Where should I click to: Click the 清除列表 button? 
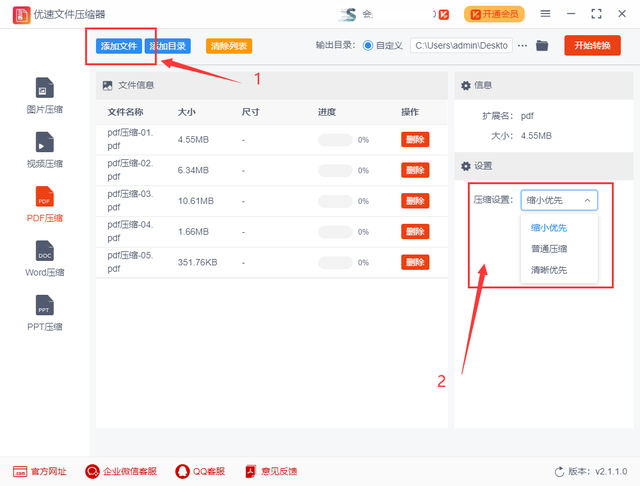click(x=229, y=46)
